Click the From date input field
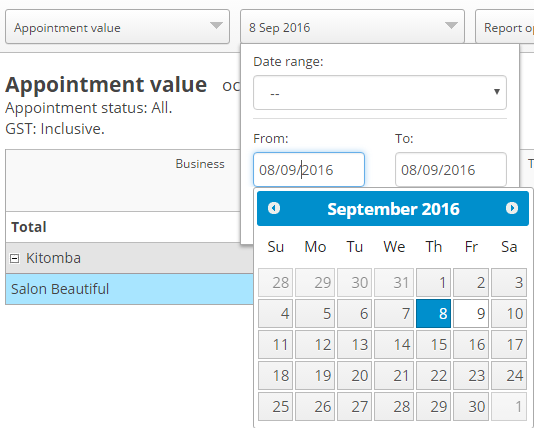Screen dimensions: 534x428 [309, 170]
